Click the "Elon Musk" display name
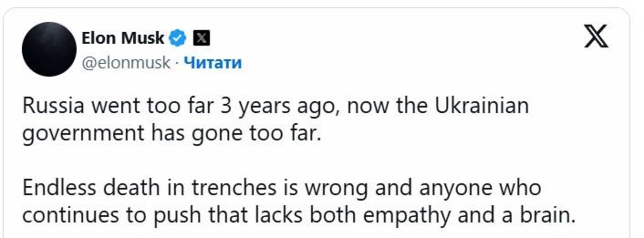644x238 pixels. tap(122, 38)
